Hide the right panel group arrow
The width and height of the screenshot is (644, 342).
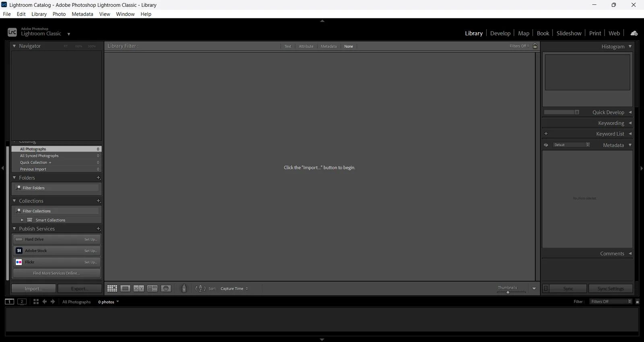click(x=641, y=168)
